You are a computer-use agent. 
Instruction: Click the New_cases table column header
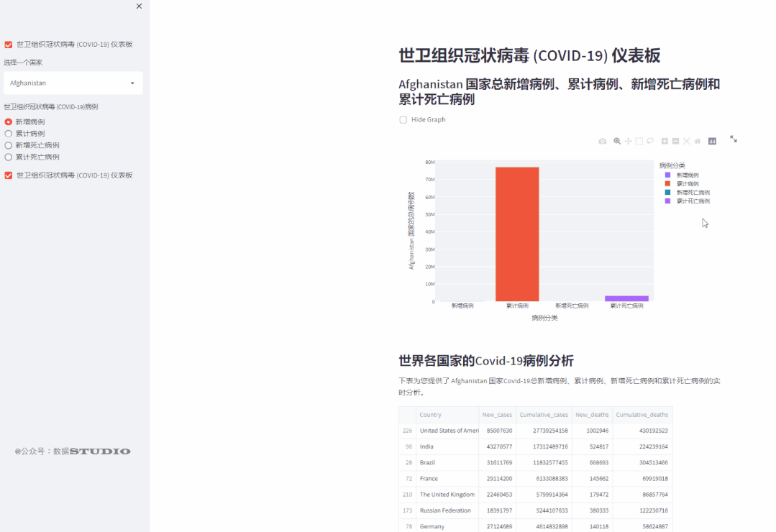[x=497, y=414]
